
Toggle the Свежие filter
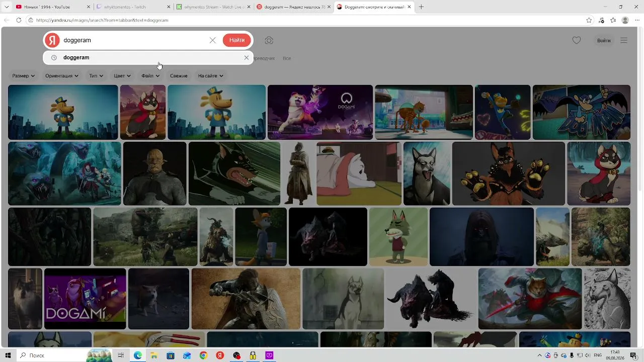[179, 76]
